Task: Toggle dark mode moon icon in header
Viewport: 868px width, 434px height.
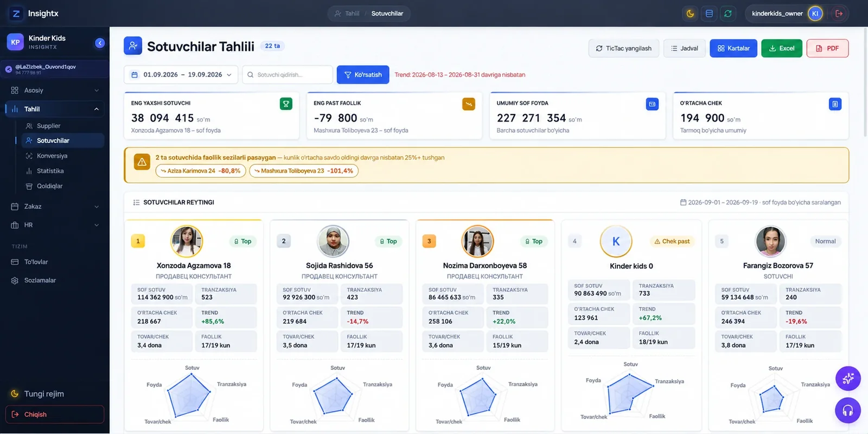Action: (690, 14)
